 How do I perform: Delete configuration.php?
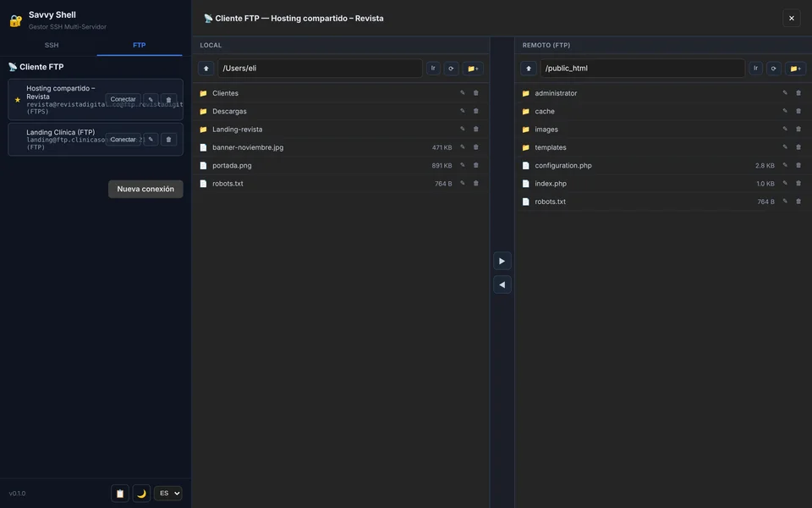click(x=798, y=165)
